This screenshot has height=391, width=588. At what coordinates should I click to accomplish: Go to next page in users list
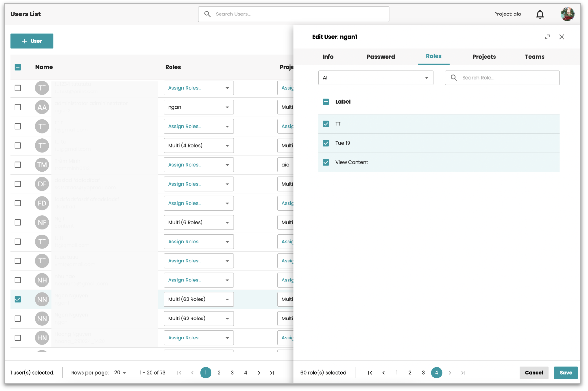259,373
